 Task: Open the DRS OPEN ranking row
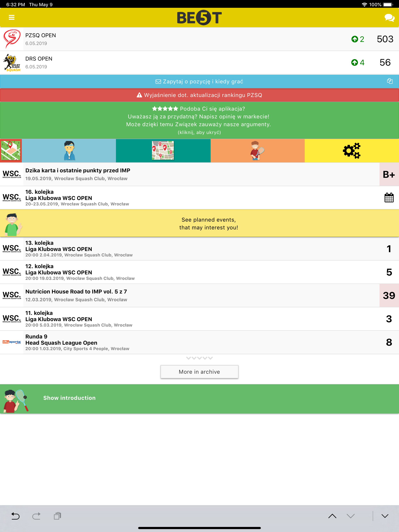point(199,63)
